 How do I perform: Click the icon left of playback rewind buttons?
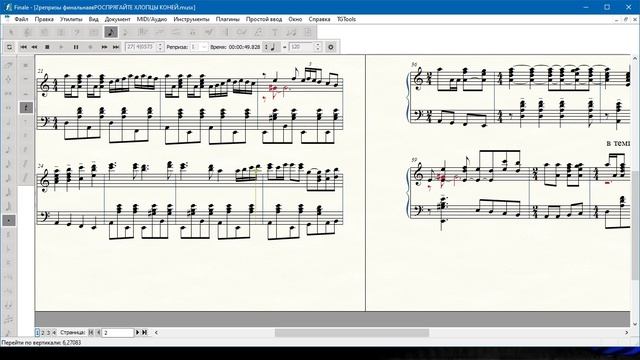point(9,47)
